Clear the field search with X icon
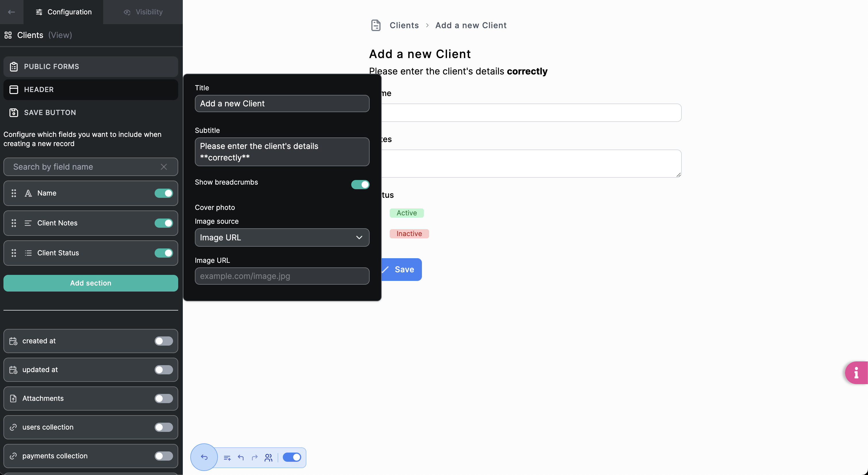Image resolution: width=868 pixels, height=475 pixels. (x=164, y=166)
